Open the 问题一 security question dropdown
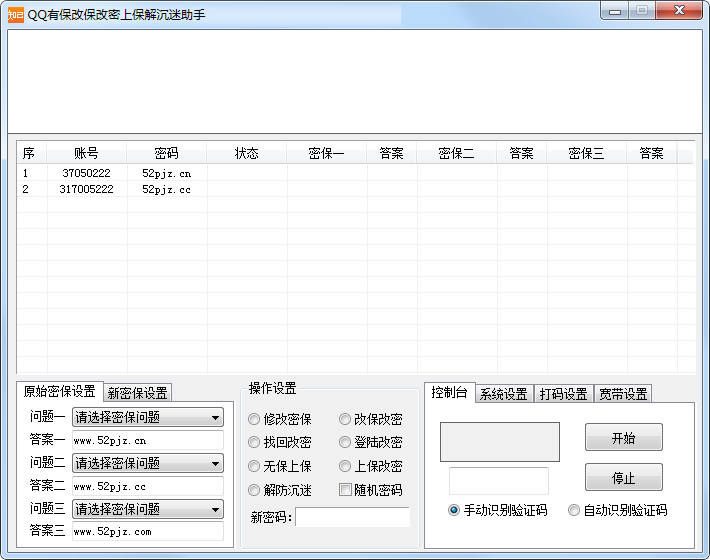The height and width of the screenshot is (560, 710). 147,418
